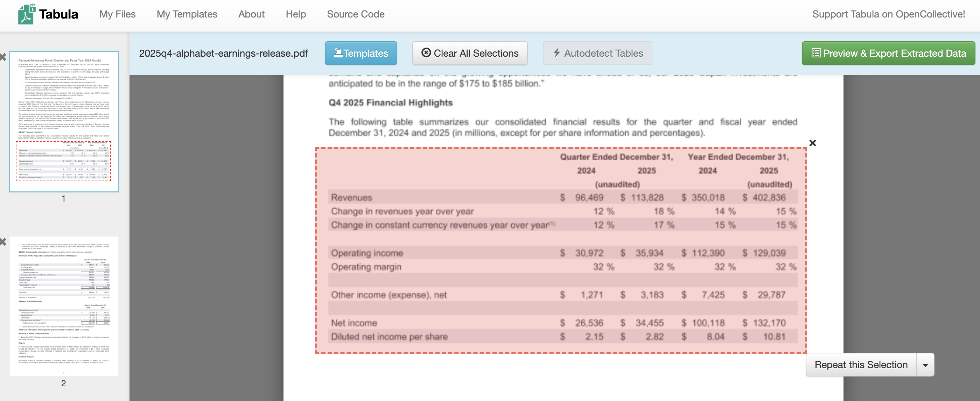The width and height of the screenshot is (980, 401).
Task: Go to the About page
Action: (x=251, y=14)
